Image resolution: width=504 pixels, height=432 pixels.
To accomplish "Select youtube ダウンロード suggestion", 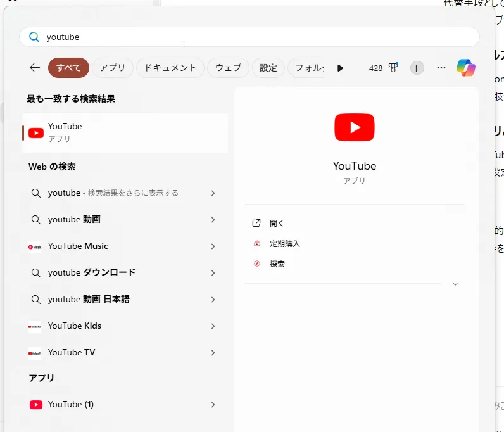I will point(123,273).
